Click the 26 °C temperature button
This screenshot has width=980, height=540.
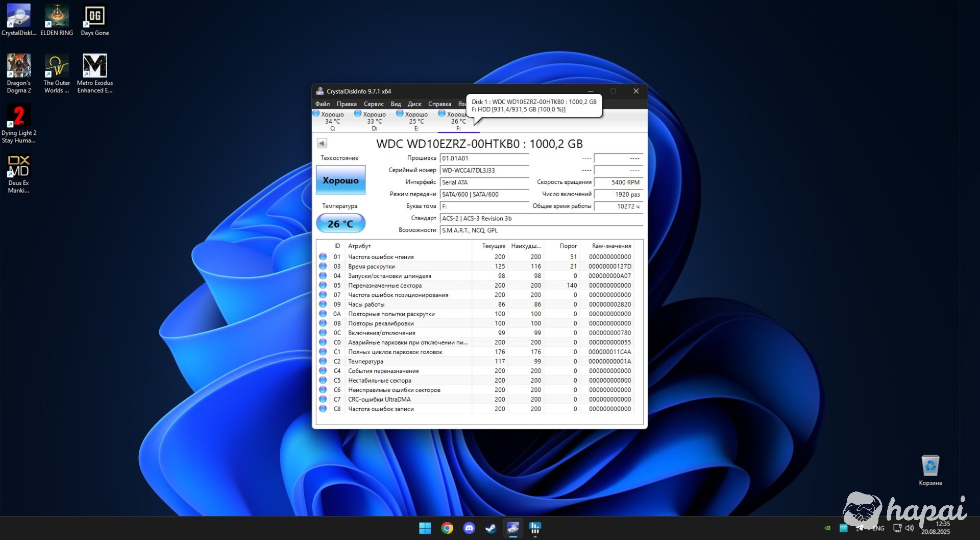click(340, 224)
